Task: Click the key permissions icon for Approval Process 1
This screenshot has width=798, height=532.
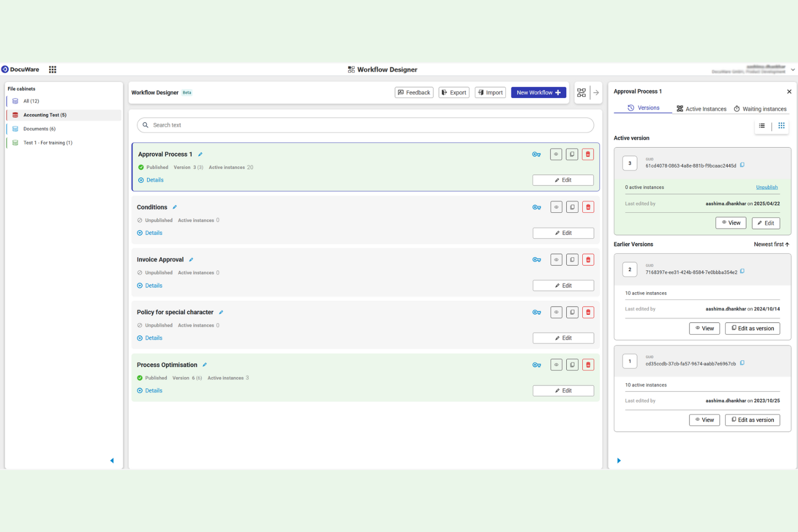Action: (536, 154)
